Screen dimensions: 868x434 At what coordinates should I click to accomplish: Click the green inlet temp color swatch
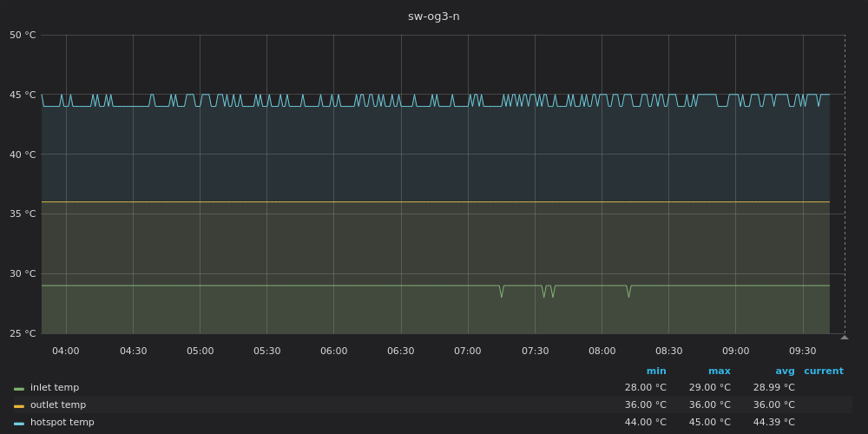tap(19, 389)
